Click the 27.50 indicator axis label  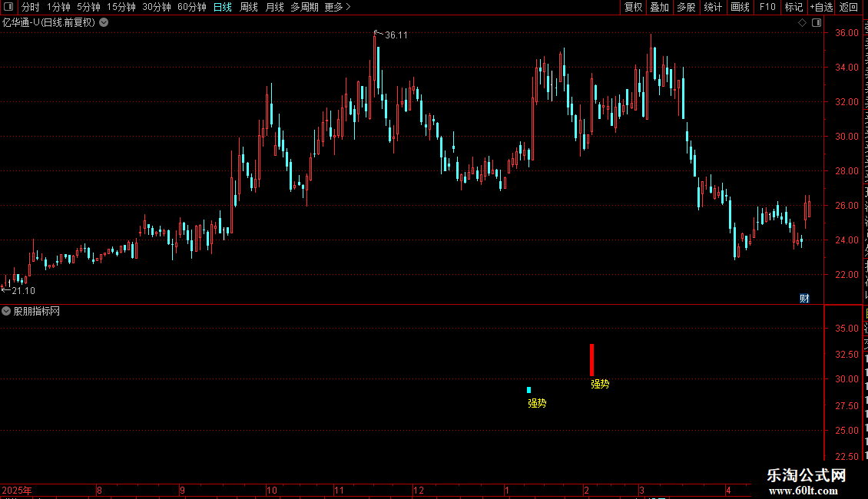click(847, 405)
